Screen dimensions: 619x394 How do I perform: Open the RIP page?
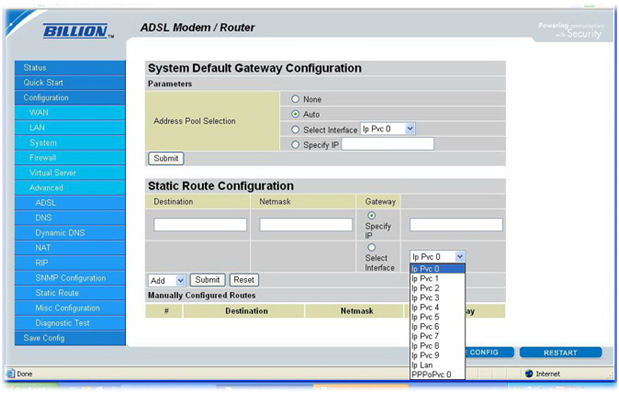[x=70, y=263]
